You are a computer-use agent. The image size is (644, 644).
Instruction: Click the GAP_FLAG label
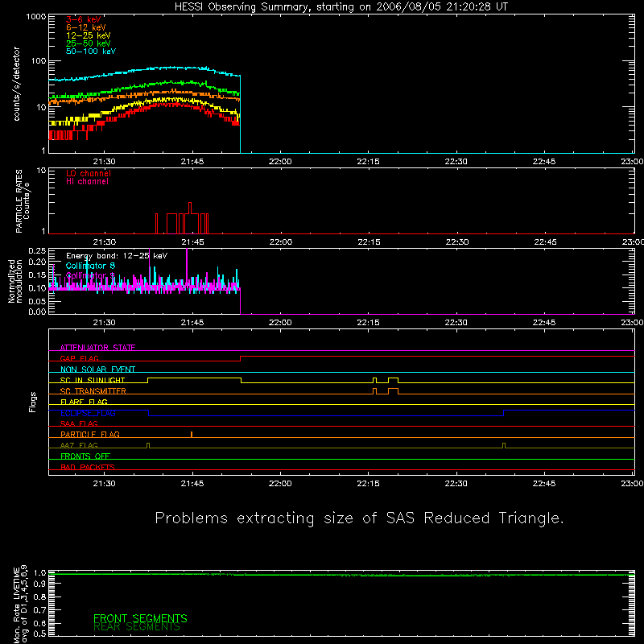click(x=79, y=358)
